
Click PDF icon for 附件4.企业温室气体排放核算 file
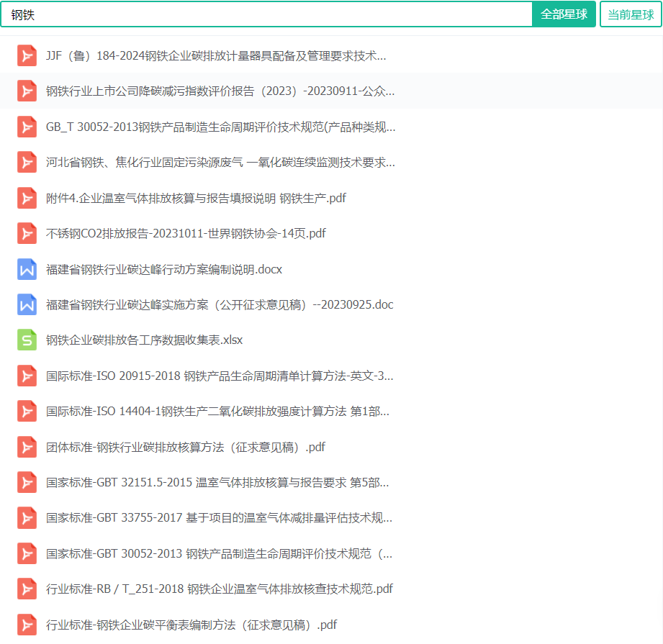point(27,198)
